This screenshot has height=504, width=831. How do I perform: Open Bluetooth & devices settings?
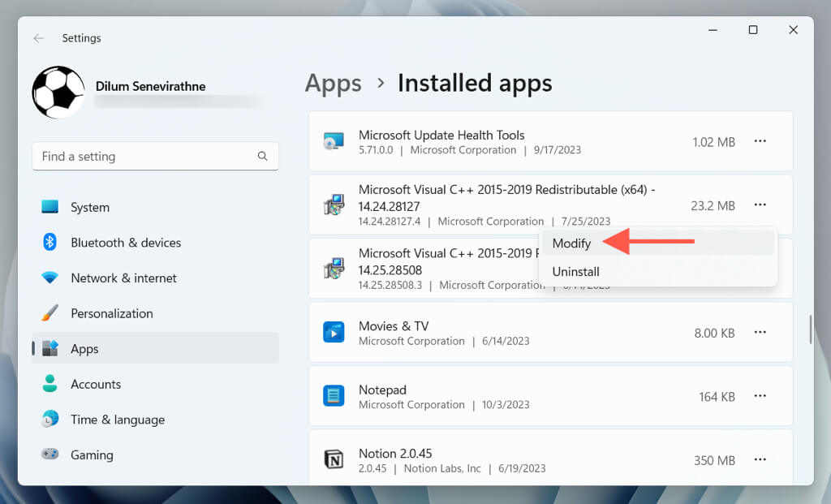(126, 243)
